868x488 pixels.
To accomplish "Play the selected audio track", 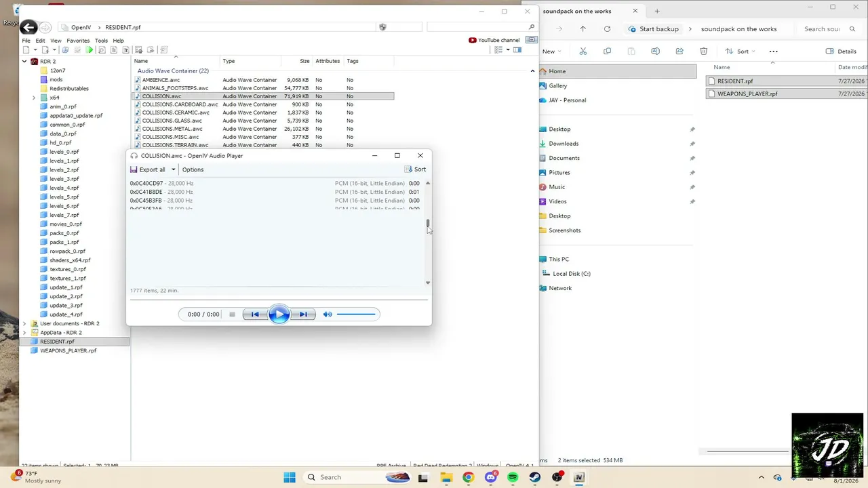I will coord(279,314).
